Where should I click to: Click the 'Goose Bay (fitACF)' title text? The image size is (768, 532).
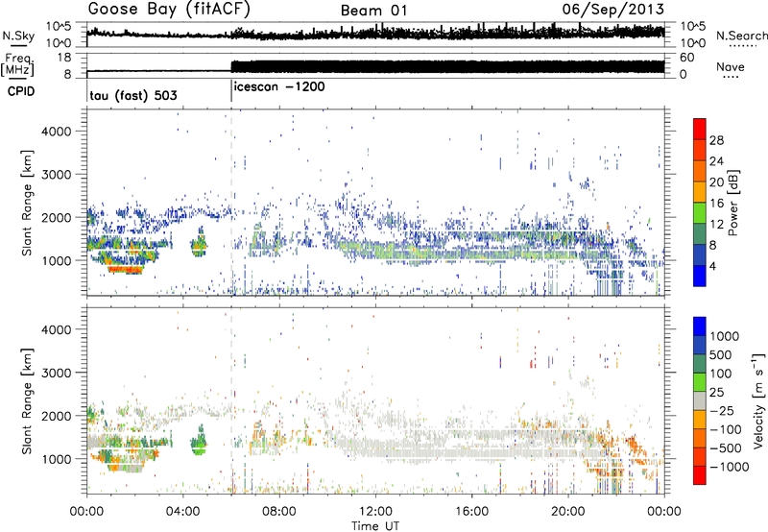coord(169,10)
